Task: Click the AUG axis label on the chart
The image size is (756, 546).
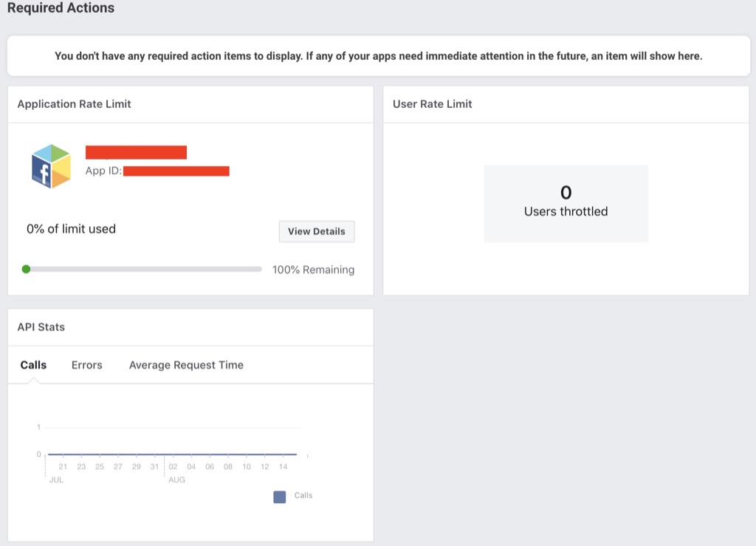Action: click(x=176, y=479)
